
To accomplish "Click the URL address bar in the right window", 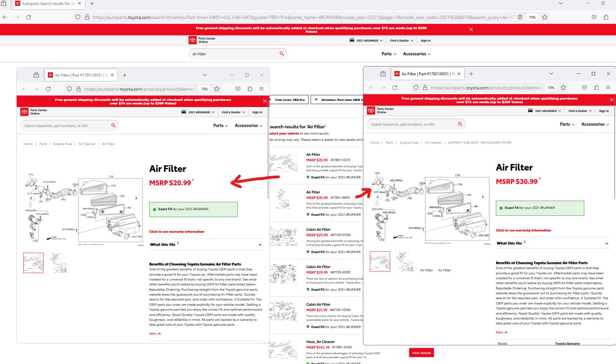I will (486, 88).
